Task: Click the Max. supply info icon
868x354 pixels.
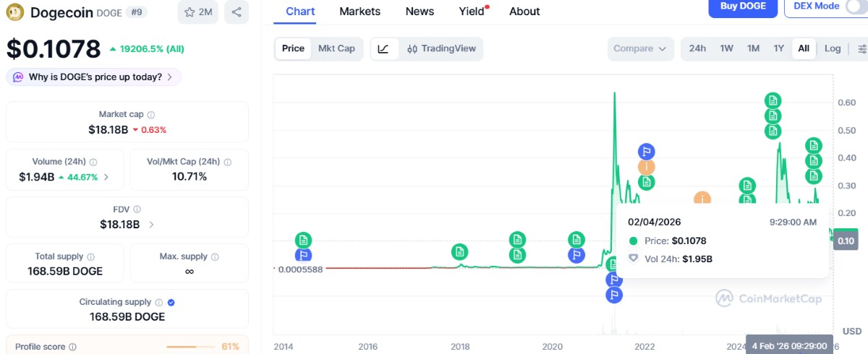Action: (x=215, y=257)
